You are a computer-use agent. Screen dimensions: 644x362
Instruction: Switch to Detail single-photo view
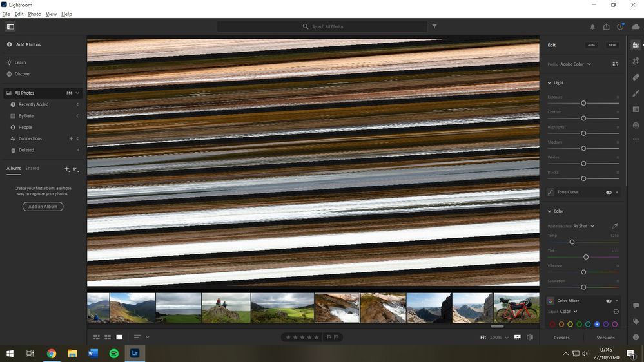coord(119,337)
